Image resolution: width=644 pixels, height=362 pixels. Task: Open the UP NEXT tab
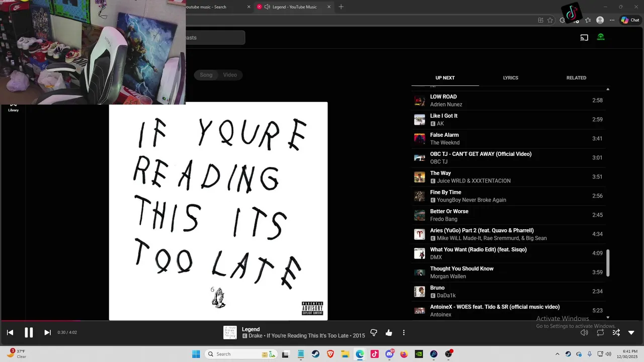pyautogui.click(x=445, y=78)
